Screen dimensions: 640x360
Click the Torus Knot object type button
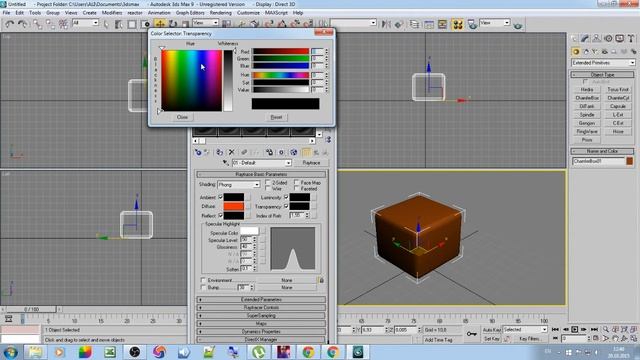coord(618,89)
